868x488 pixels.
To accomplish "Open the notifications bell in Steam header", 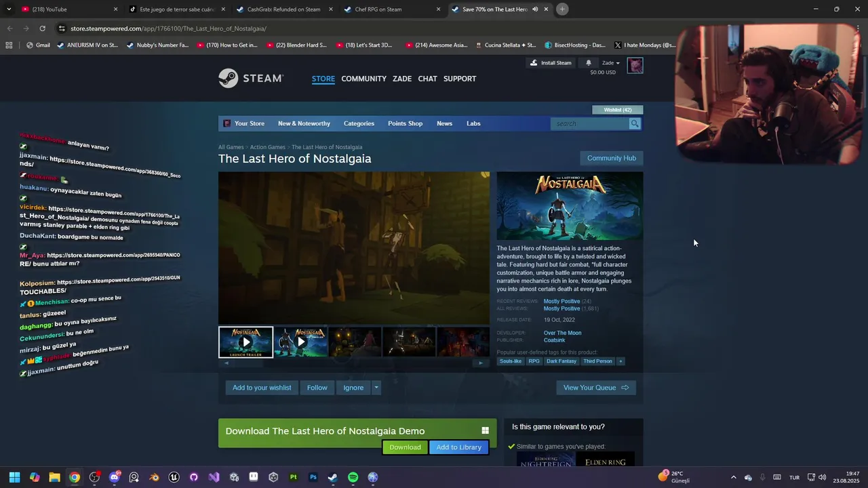I will pos(589,63).
